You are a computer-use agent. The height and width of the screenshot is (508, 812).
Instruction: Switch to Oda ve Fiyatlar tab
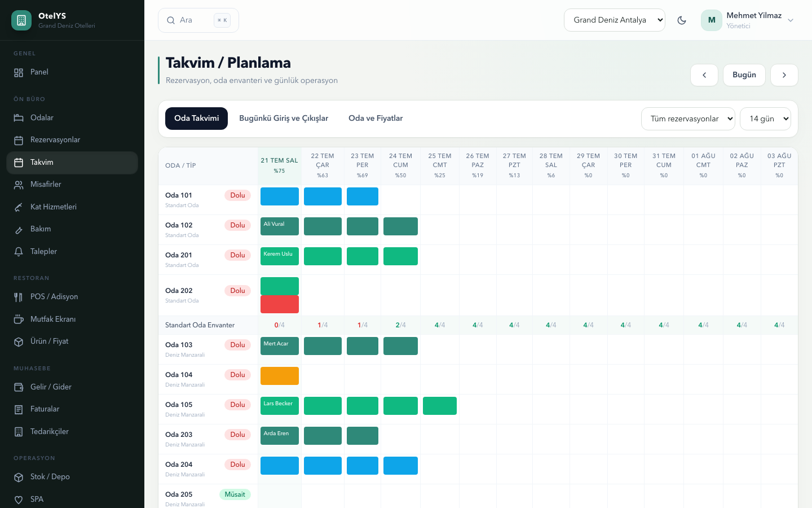tap(376, 119)
